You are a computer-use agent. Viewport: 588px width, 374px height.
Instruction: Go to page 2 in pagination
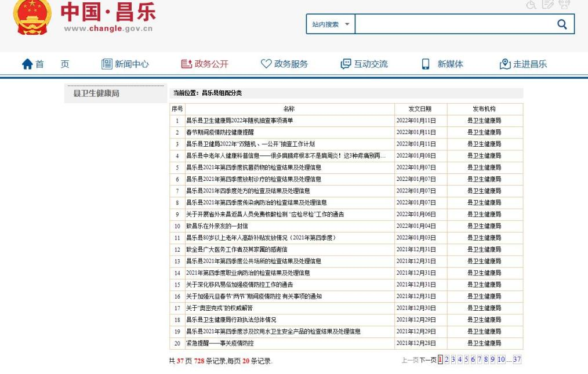[x=447, y=360]
